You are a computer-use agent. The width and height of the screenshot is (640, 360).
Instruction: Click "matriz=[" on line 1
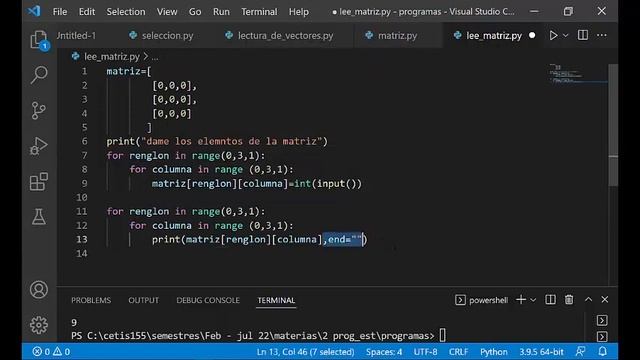click(129, 71)
